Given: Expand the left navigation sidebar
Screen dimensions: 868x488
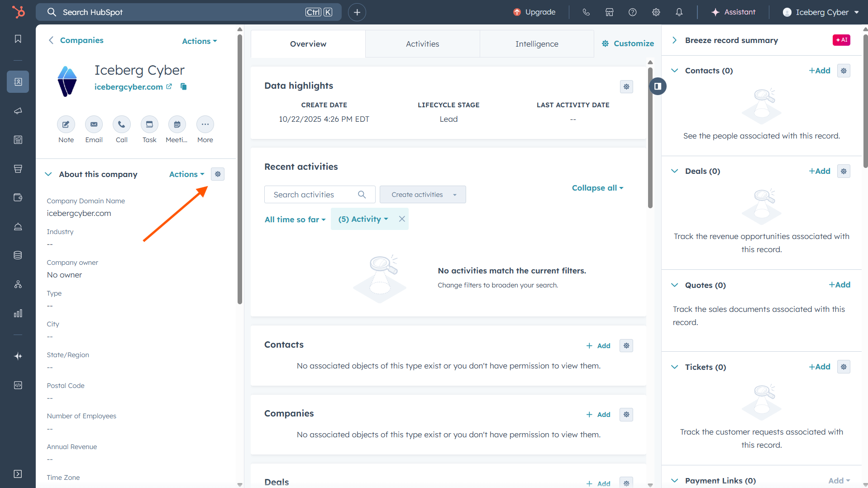Looking at the screenshot, I should click(x=18, y=474).
